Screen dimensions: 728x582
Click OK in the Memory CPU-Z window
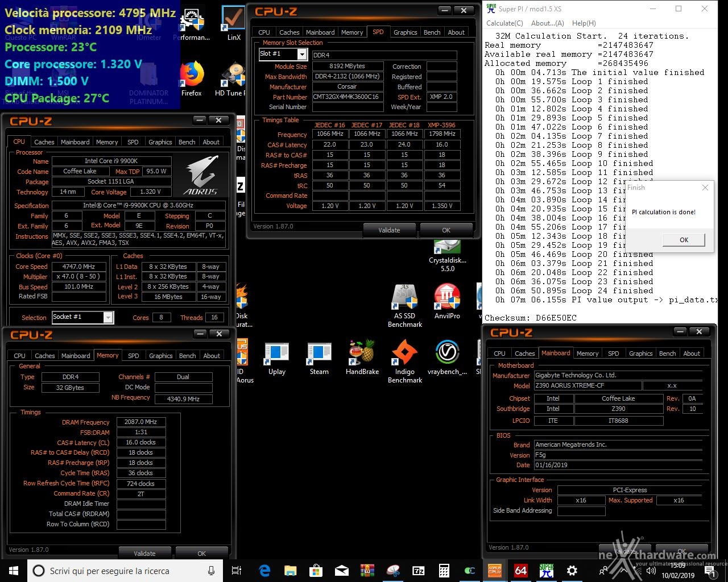(201, 553)
